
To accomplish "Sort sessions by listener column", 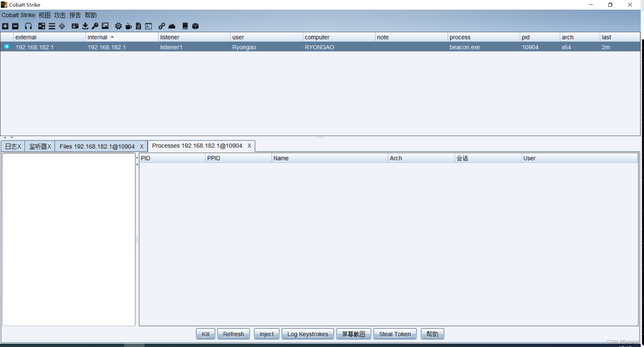I will (194, 37).
